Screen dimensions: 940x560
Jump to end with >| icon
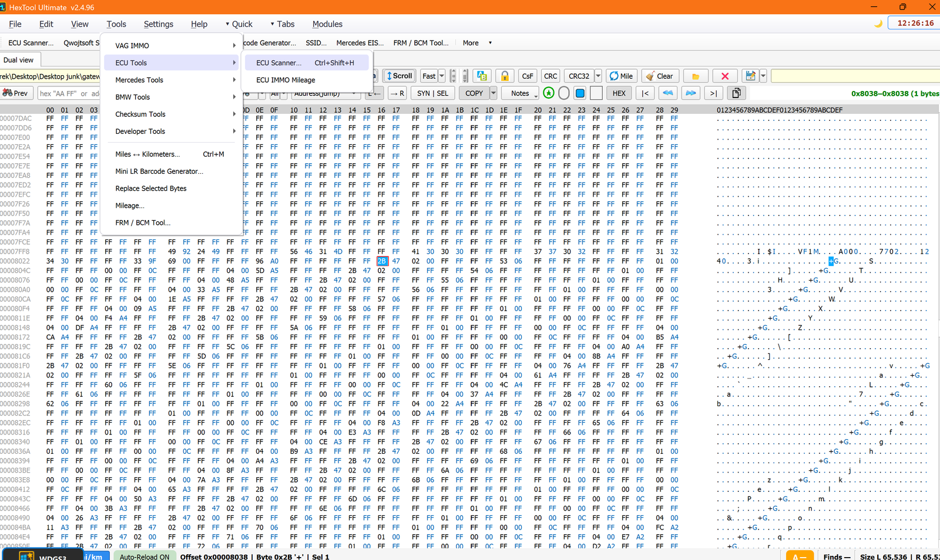(713, 93)
